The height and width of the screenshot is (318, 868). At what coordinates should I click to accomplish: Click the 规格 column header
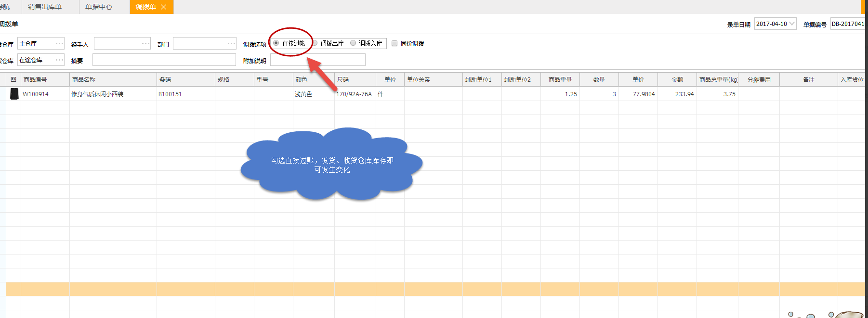235,79
